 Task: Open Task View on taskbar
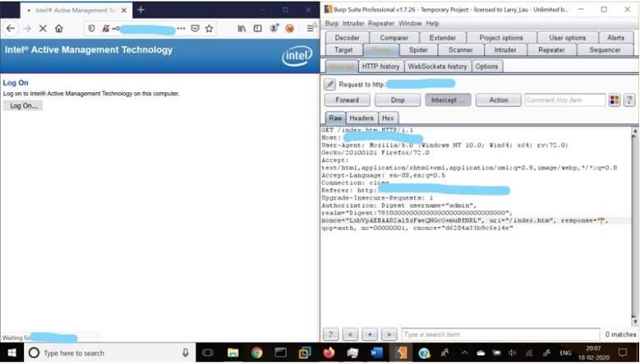click(x=208, y=352)
